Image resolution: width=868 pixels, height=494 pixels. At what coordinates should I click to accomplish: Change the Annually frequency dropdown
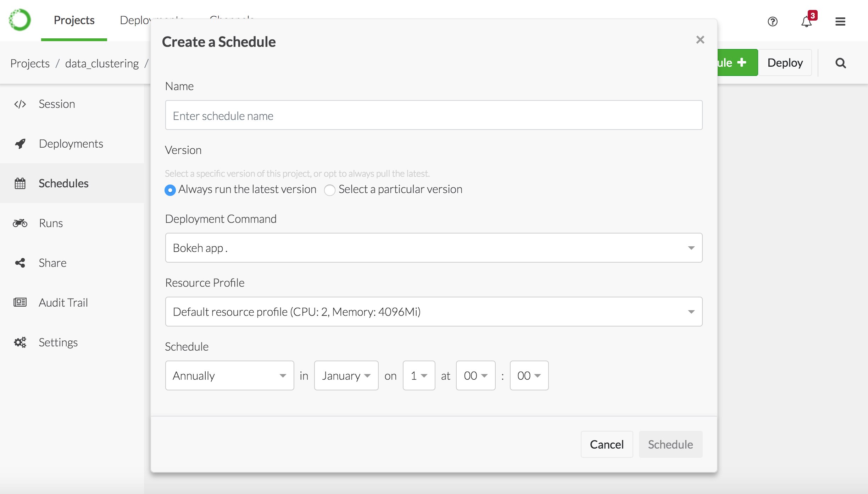[x=229, y=375]
